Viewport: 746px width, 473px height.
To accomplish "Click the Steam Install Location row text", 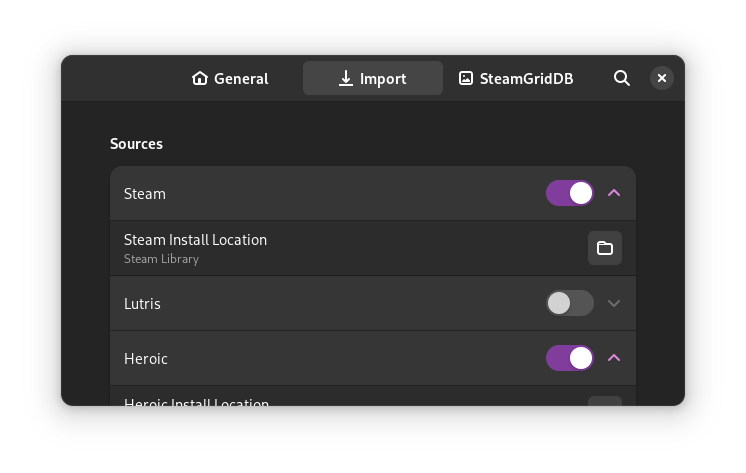I will pos(195,240).
